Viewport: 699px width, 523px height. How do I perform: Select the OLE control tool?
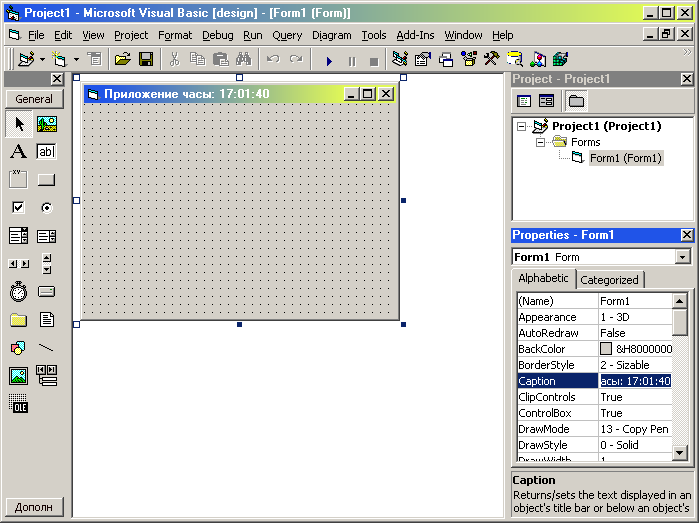point(19,403)
